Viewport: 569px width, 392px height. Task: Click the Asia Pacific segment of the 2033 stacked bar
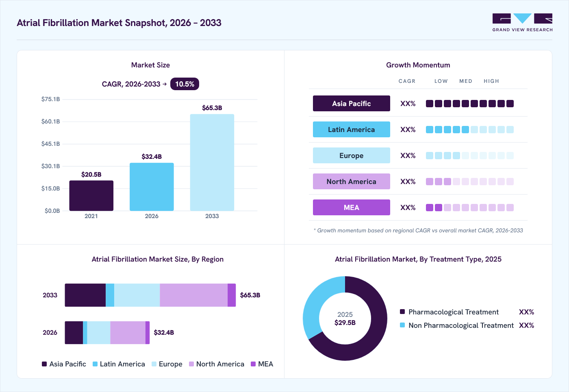tap(85, 295)
